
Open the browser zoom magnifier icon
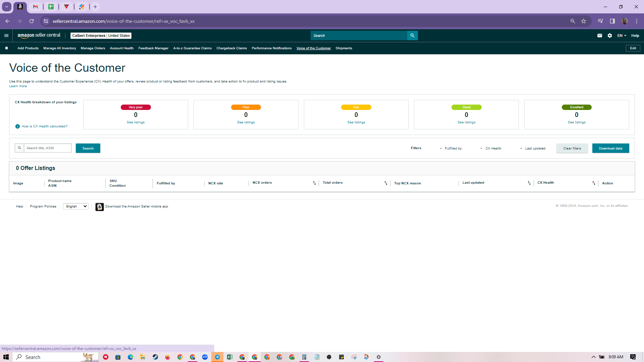[x=573, y=21]
